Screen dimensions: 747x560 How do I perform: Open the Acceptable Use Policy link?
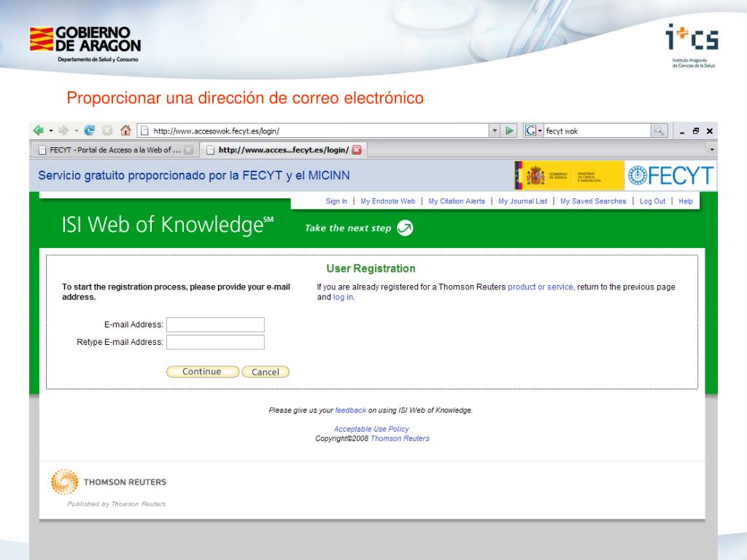point(371,429)
